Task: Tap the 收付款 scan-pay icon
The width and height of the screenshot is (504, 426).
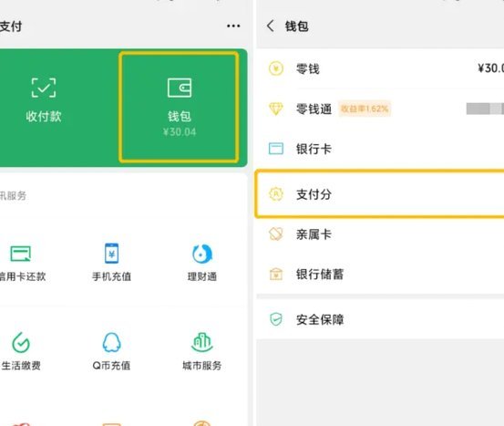Action: click(x=44, y=88)
